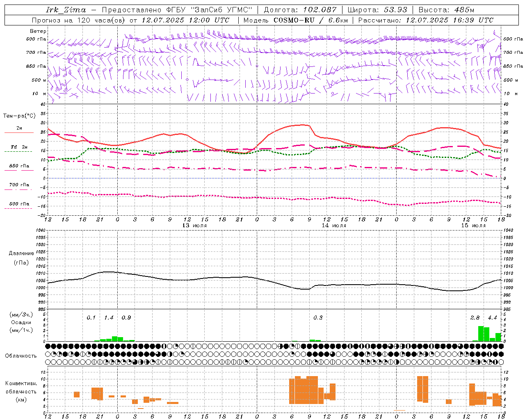This screenshot has width=525, height=420.
Task: Click the Широта: 53.93 value
Action: click(x=377, y=10)
